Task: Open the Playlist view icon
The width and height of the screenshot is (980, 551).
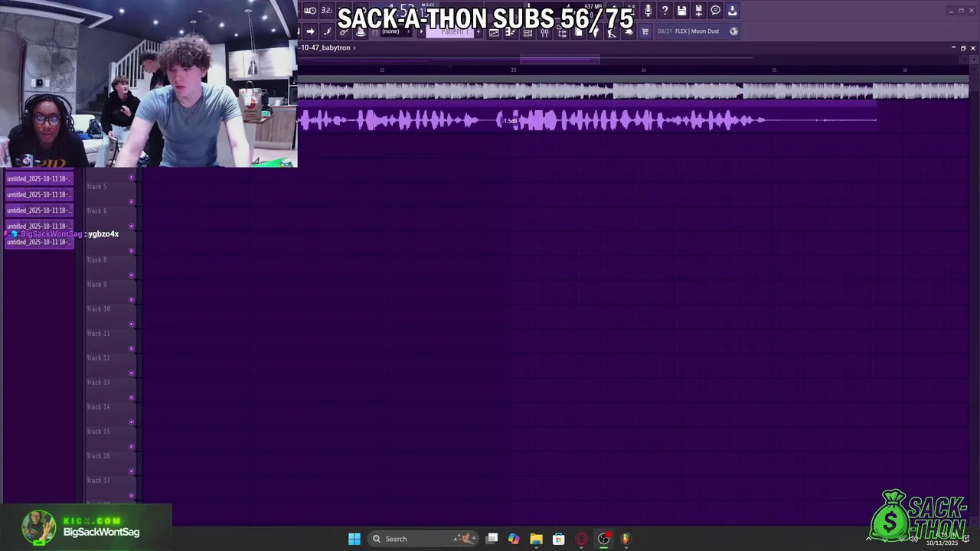Action: point(494,32)
